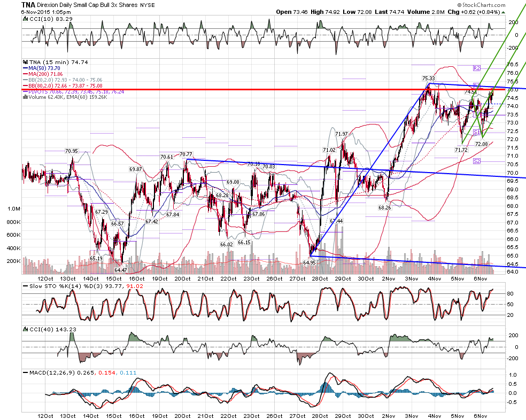Screen dimensions: 526x420
Task: Click the 'Volume 2.8M' header value
Action: (426, 12)
